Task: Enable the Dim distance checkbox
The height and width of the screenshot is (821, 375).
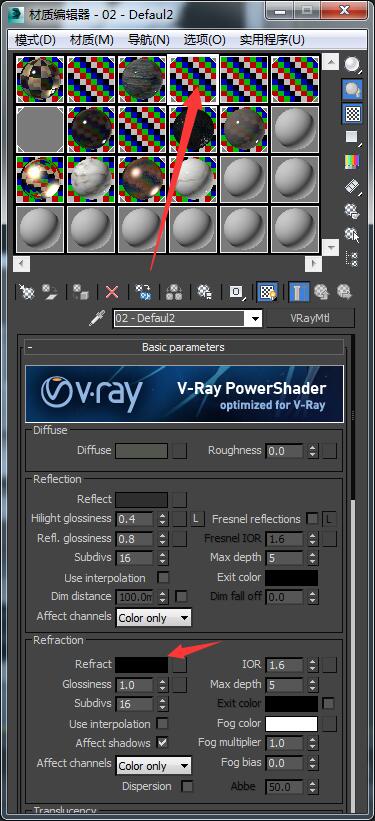Action: (181, 596)
